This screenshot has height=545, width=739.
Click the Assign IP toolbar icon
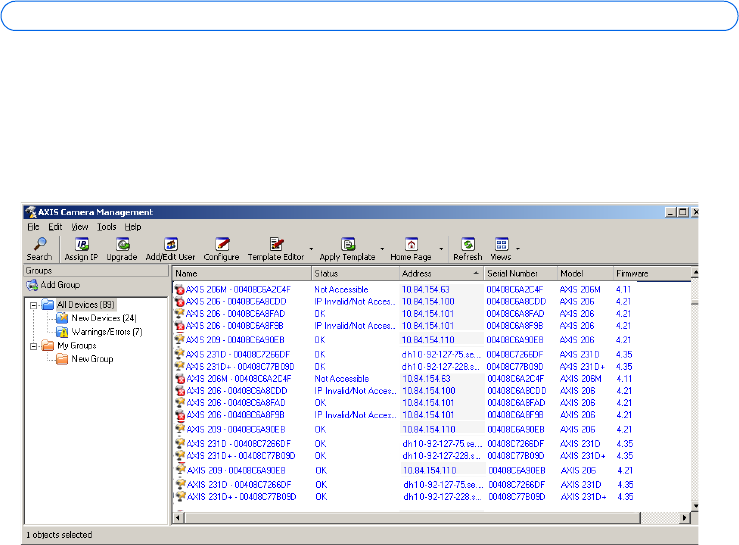tap(82, 244)
